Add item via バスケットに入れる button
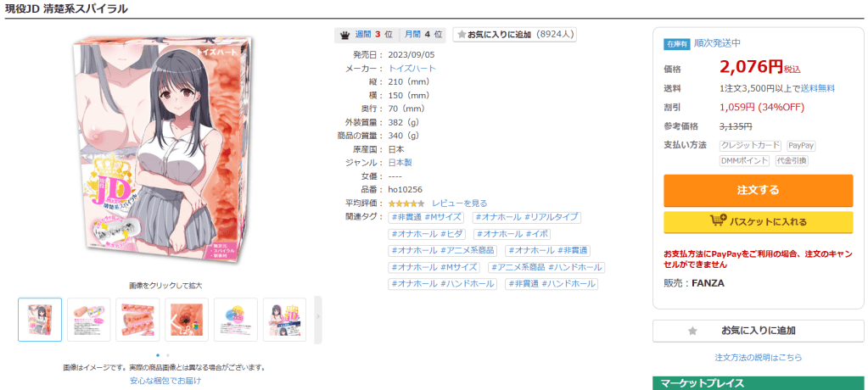868x390 pixels. click(758, 222)
